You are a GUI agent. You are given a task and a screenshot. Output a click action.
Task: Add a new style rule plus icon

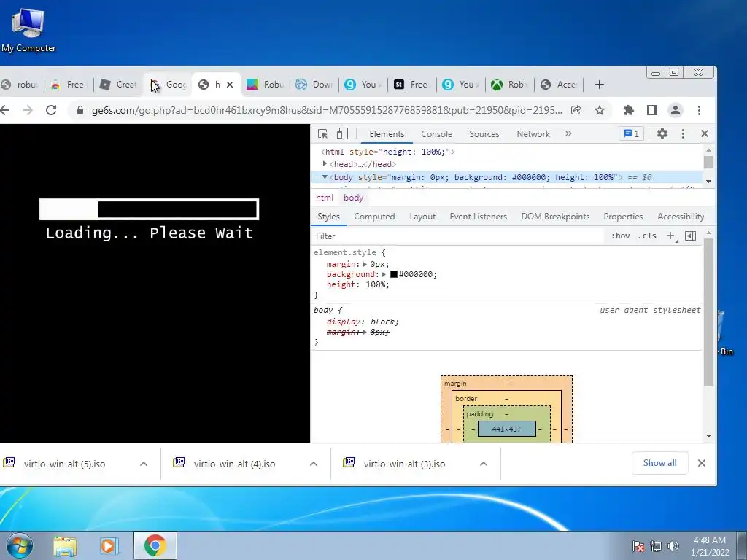click(671, 236)
